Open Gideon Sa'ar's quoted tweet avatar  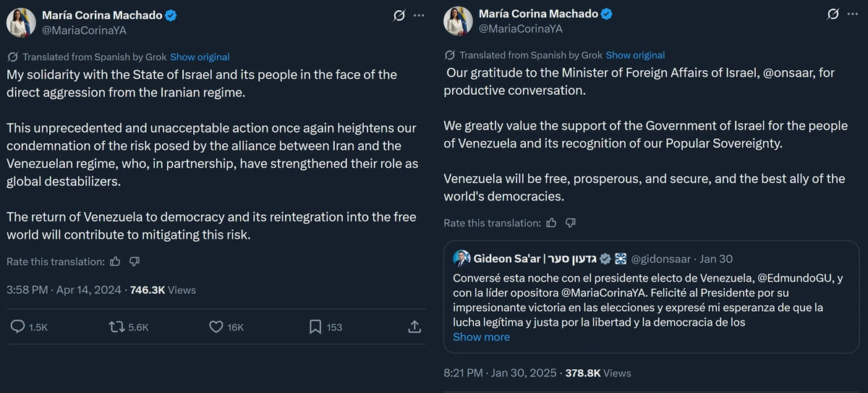(461, 258)
